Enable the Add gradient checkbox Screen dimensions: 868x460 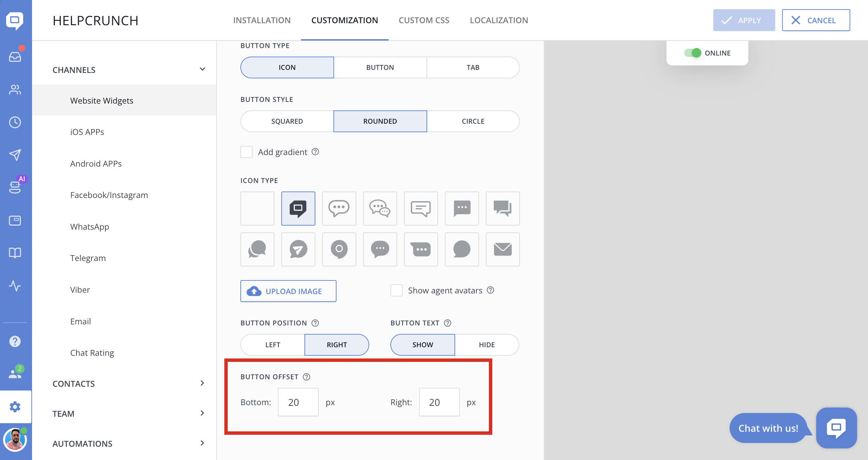[246, 152]
